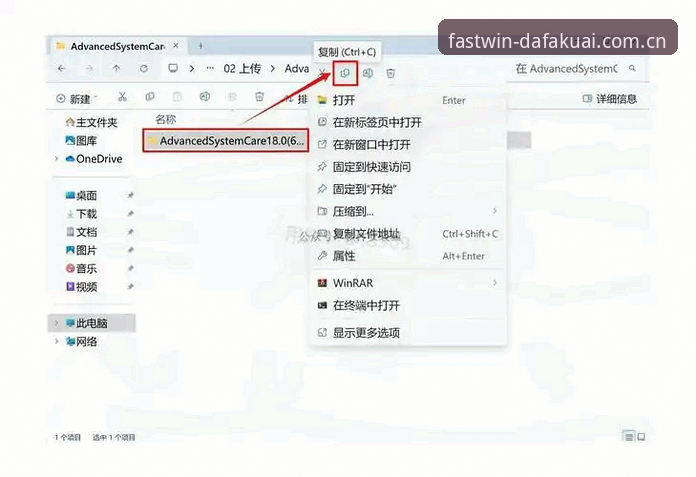This screenshot has height=477, width=696.
Task: Select 此电脑 in the sidebar
Action: 91,323
